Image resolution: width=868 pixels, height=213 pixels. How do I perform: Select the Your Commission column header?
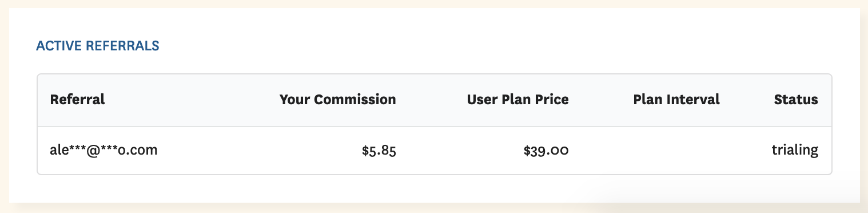tap(337, 100)
